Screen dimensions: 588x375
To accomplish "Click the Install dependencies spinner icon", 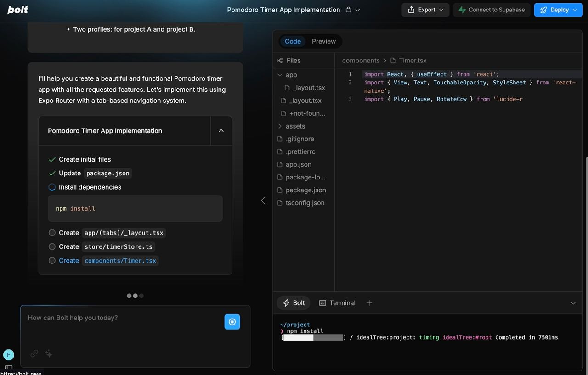I will pos(52,187).
